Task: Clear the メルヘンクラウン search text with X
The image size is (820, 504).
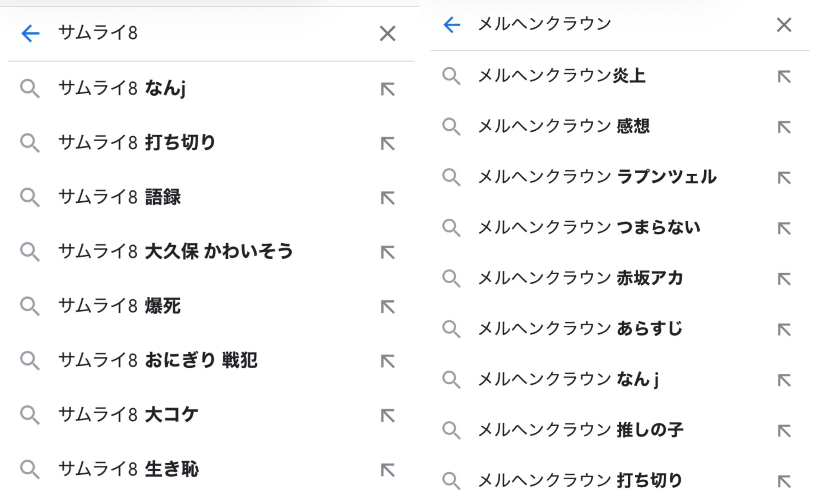Action: click(x=784, y=25)
